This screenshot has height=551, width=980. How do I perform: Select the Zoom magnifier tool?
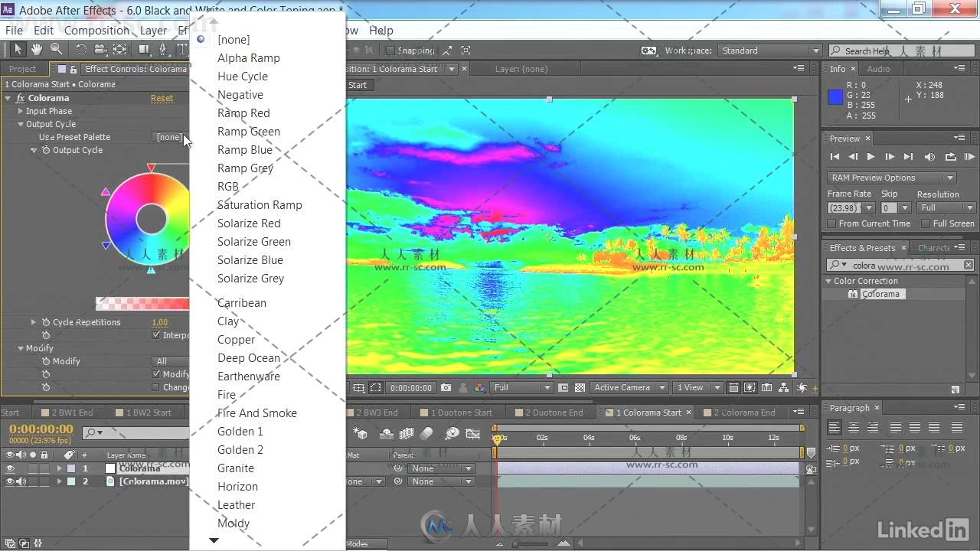coord(56,50)
